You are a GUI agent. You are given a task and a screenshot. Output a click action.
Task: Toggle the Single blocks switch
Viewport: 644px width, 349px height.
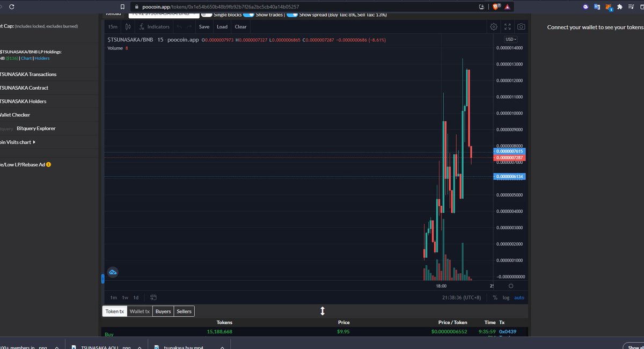(x=206, y=14)
